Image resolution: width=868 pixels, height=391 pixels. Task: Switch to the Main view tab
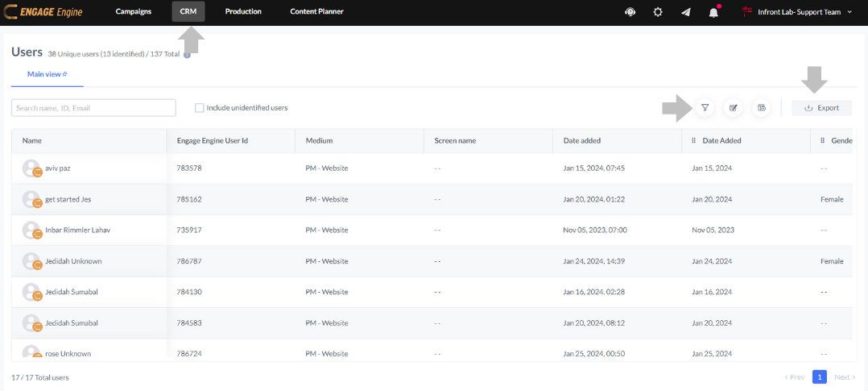pos(47,74)
